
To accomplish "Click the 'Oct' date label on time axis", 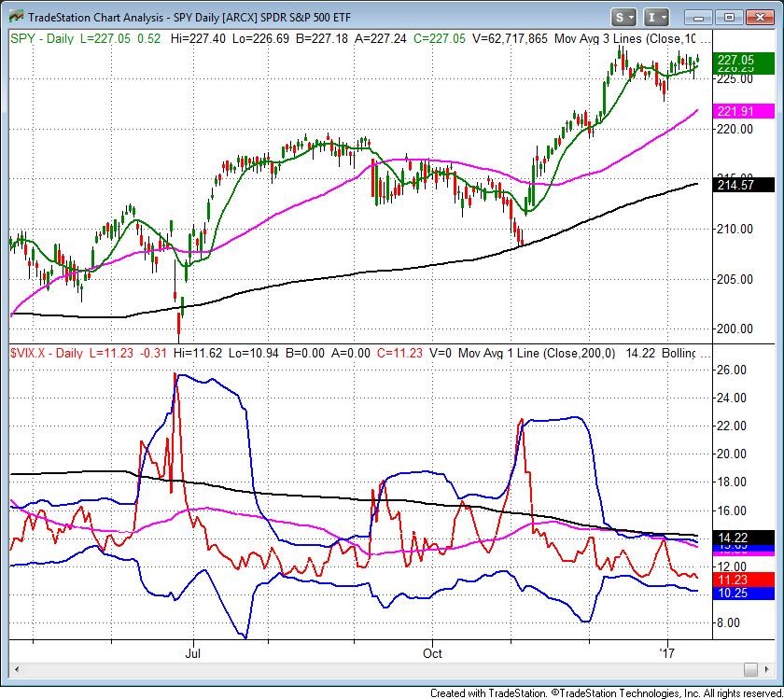I will (432, 653).
